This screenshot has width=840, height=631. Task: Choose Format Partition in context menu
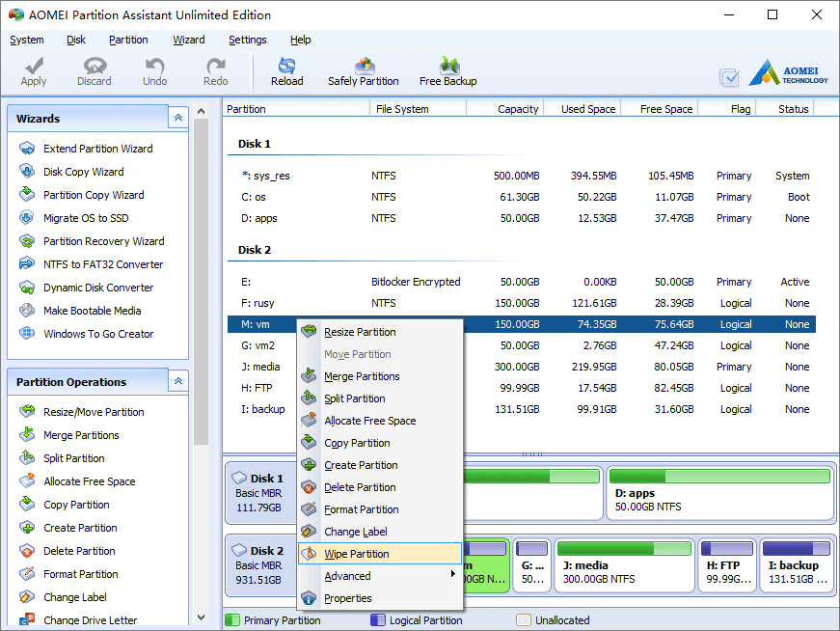tap(380, 509)
